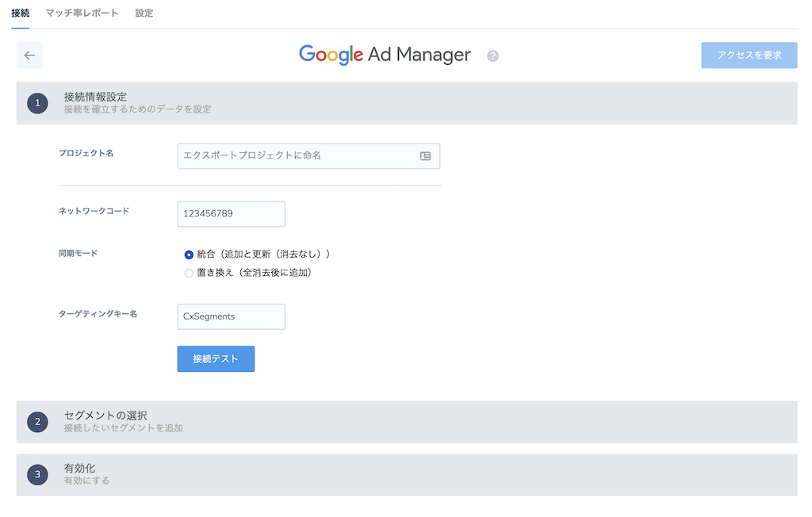
Task: Click the 接続テスト button
Action: click(x=216, y=358)
